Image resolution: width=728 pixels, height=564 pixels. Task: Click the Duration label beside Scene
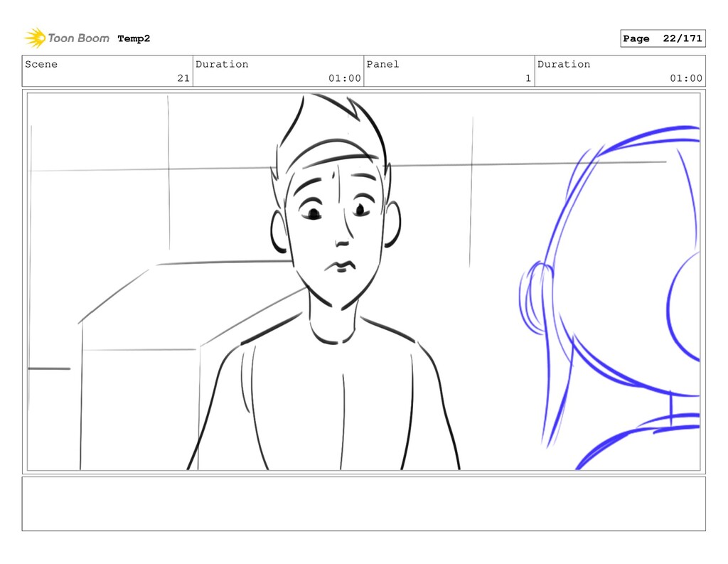click(x=222, y=64)
